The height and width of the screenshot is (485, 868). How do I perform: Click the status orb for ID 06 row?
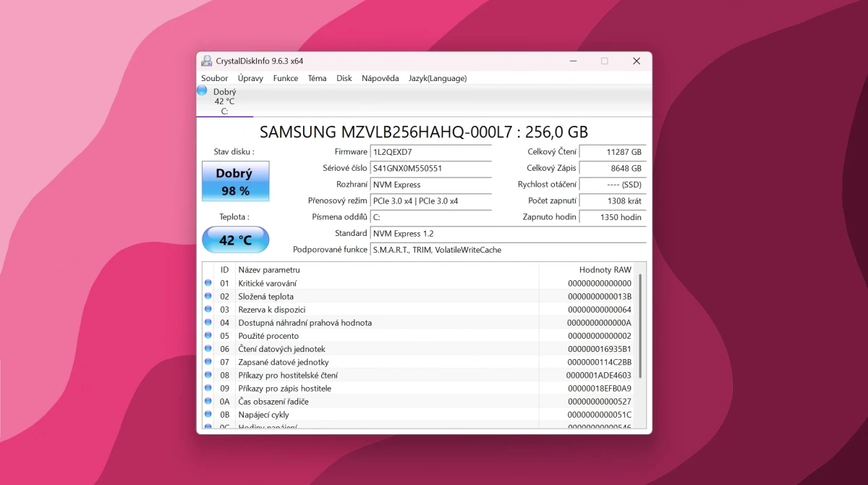(x=208, y=348)
